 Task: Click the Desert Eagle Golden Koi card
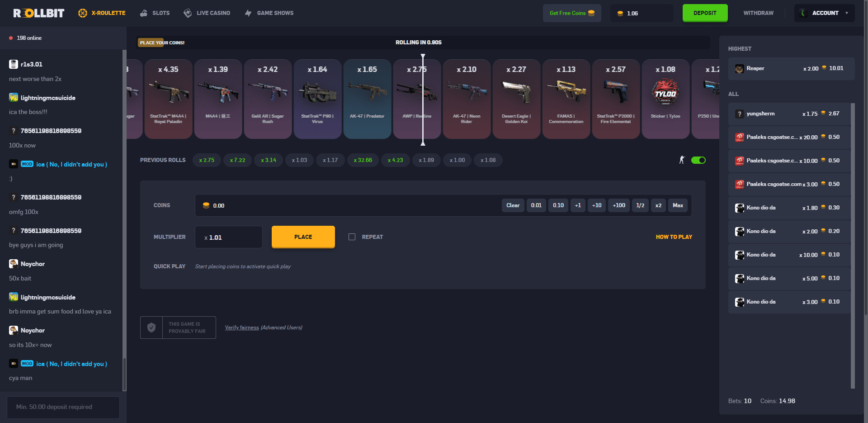pos(516,99)
